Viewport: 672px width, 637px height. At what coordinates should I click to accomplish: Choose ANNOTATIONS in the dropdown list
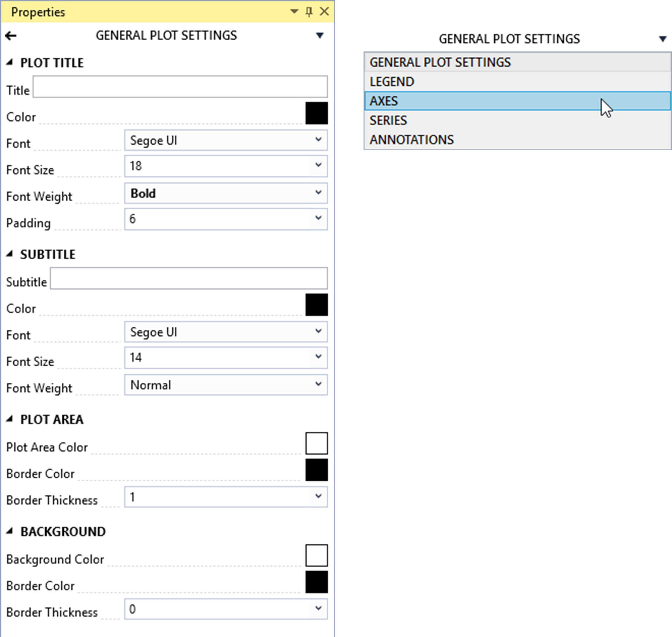coord(517,140)
